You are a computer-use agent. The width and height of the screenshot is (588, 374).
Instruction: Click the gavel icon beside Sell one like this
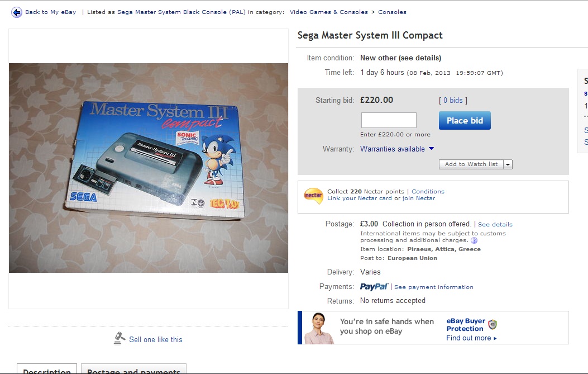(119, 338)
